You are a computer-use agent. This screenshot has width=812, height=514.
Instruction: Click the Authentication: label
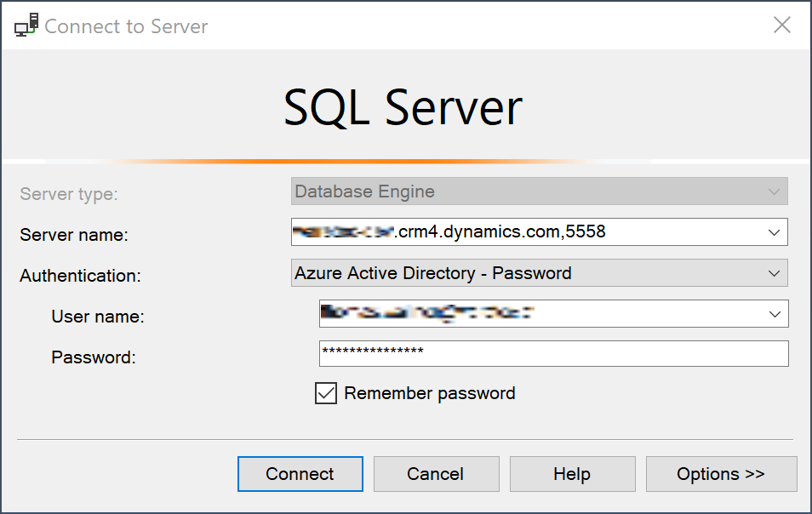[80, 276]
